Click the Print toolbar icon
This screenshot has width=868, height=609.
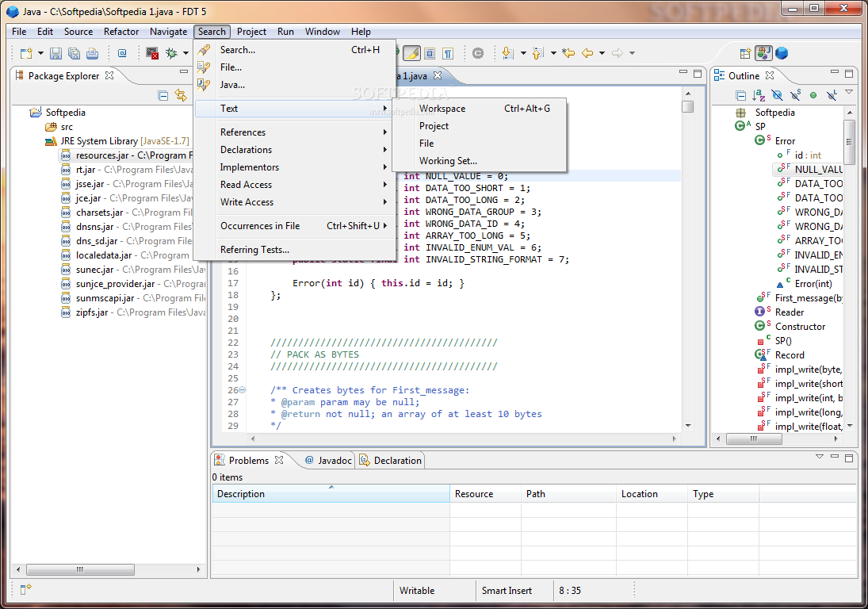tap(93, 53)
